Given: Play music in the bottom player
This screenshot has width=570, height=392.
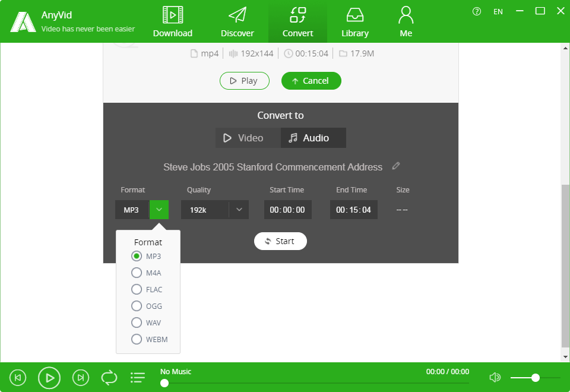Looking at the screenshot, I should pos(49,378).
